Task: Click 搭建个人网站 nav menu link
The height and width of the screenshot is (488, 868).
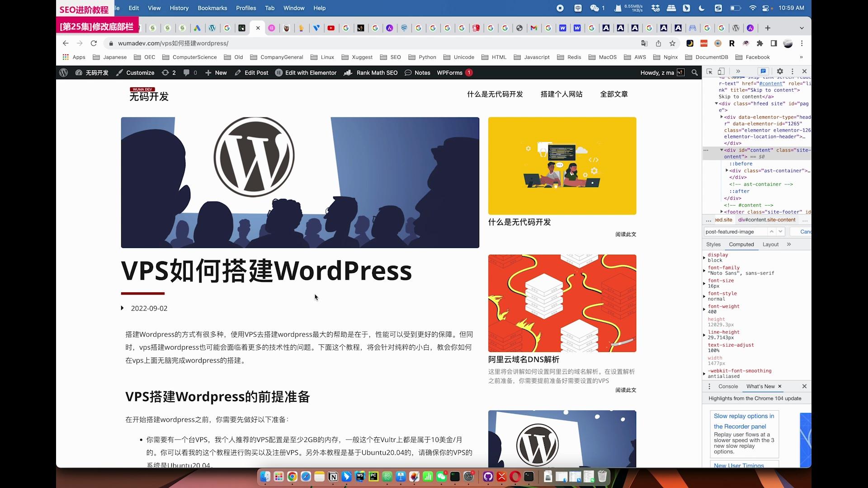Action: [x=561, y=94]
